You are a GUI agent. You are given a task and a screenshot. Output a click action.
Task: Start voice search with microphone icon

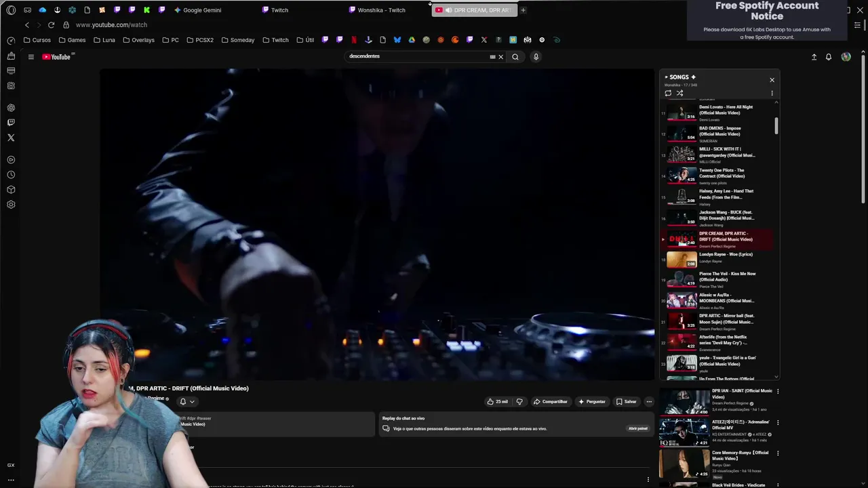click(536, 57)
